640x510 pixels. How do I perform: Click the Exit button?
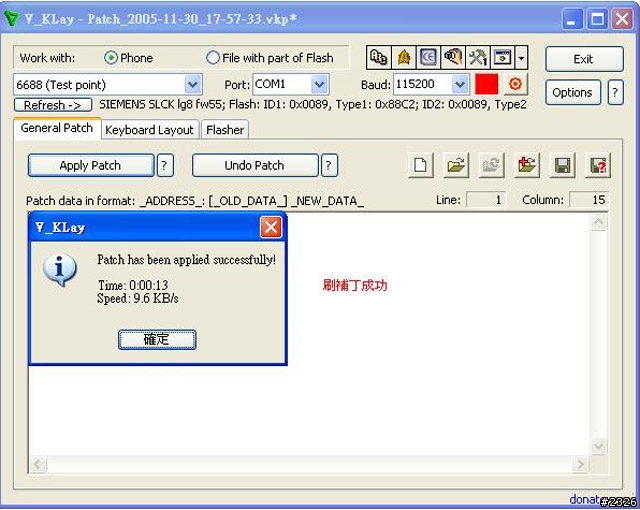584,59
